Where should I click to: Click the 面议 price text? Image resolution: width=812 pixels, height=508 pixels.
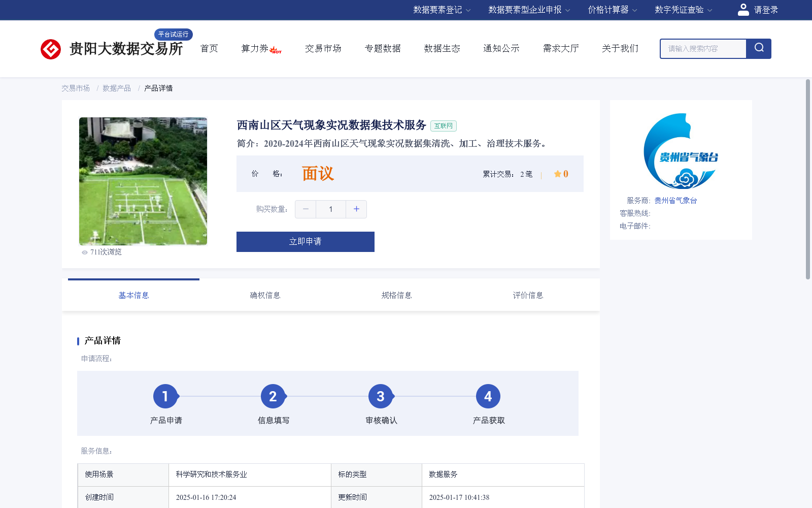(x=318, y=174)
